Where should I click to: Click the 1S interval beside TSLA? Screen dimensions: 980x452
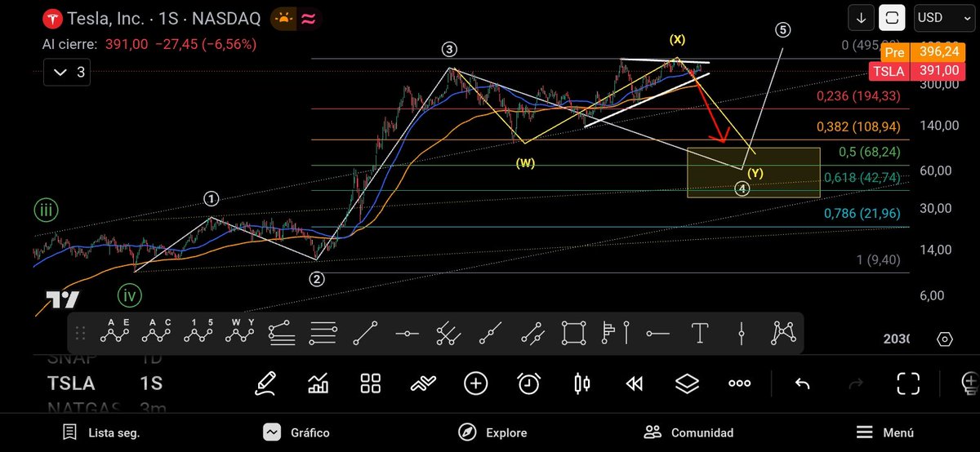[x=151, y=383]
